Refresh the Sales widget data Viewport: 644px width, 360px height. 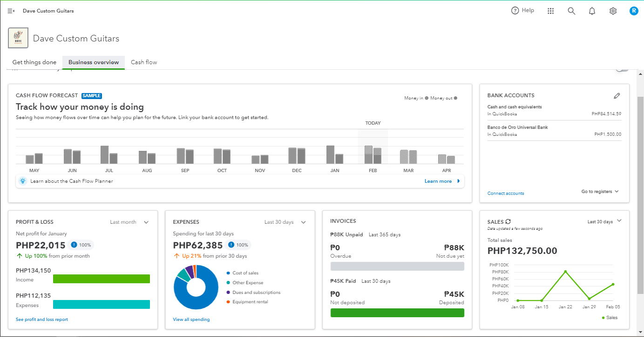point(508,222)
